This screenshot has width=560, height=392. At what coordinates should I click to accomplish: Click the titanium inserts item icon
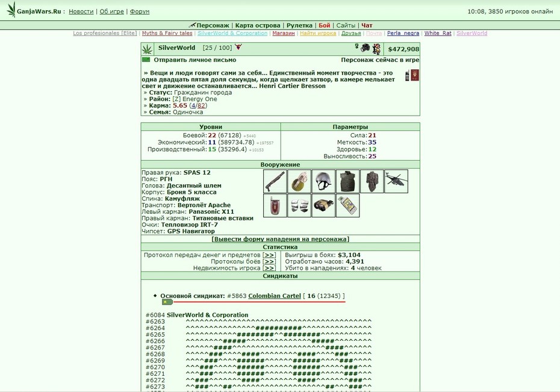click(x=299, y=205)
